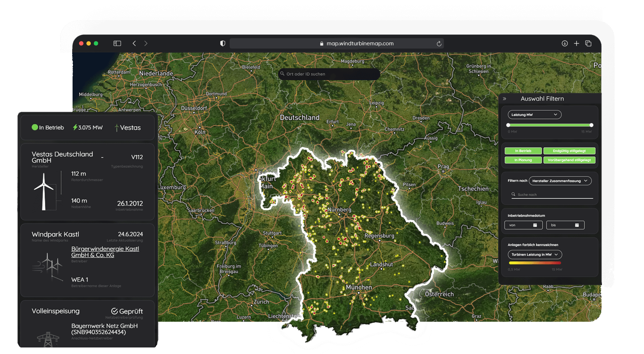Click the Prag label on the map
644x354 pixels.
[x=443, y=166]
